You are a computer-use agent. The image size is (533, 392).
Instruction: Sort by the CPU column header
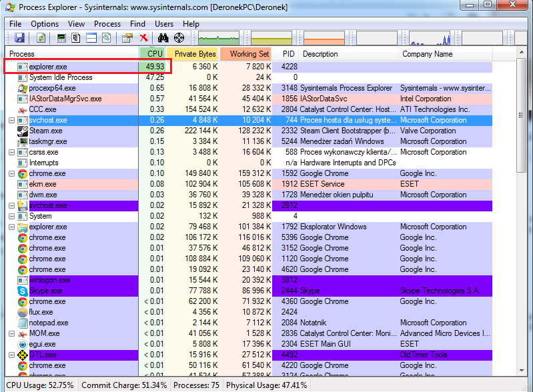pyautogui.click(x=152, y=54)
